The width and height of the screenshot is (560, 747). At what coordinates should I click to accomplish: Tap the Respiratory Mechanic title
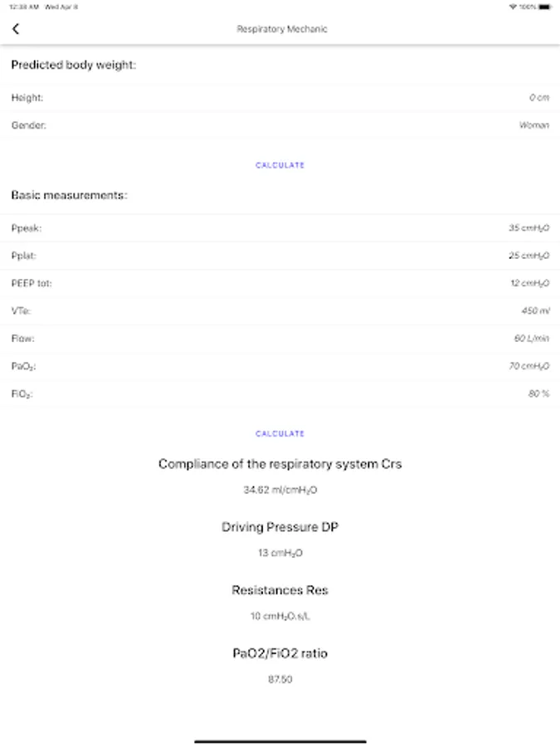[282, 29]
